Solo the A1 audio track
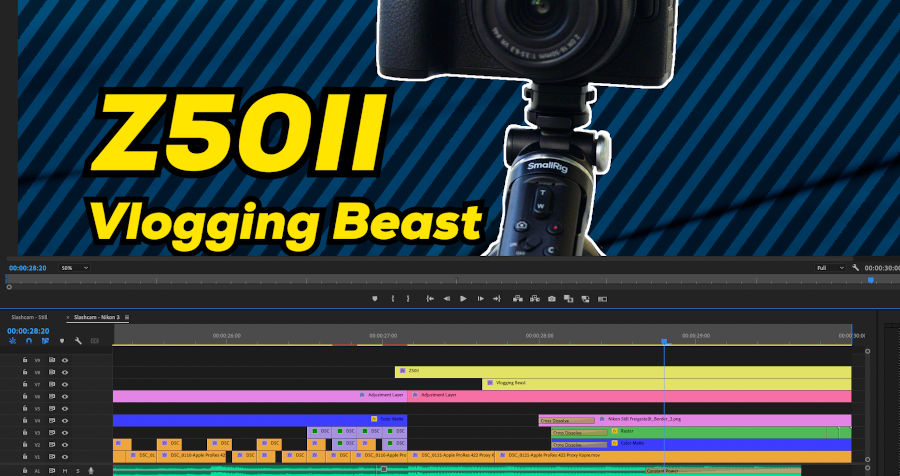The width and height of the screenshot is (900, 476). tap(77, 471)
